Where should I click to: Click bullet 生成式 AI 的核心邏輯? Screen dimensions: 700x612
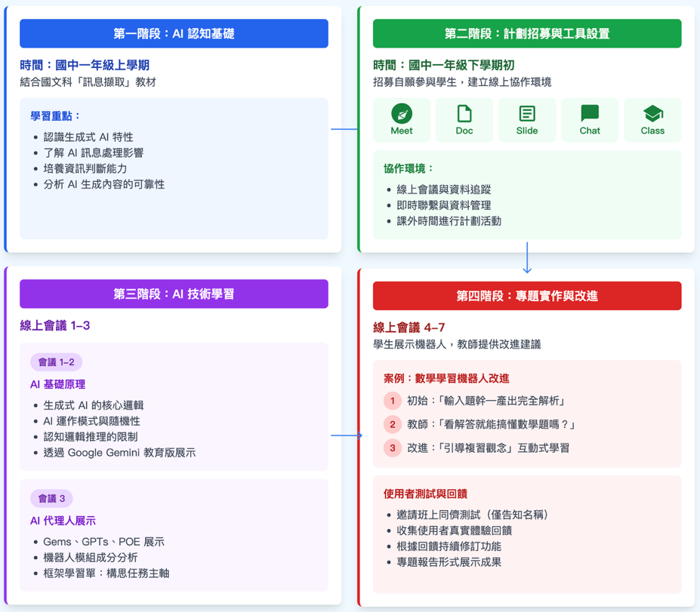point(94,405)
